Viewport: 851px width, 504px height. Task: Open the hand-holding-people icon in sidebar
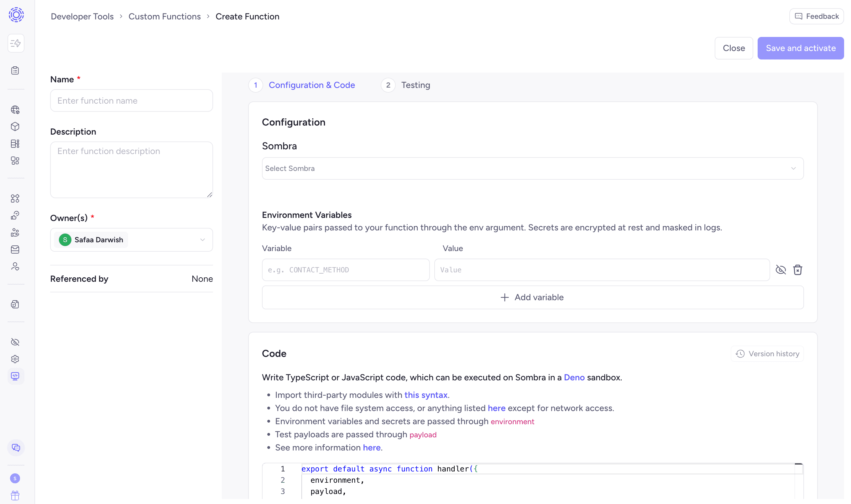coord(15,232)
